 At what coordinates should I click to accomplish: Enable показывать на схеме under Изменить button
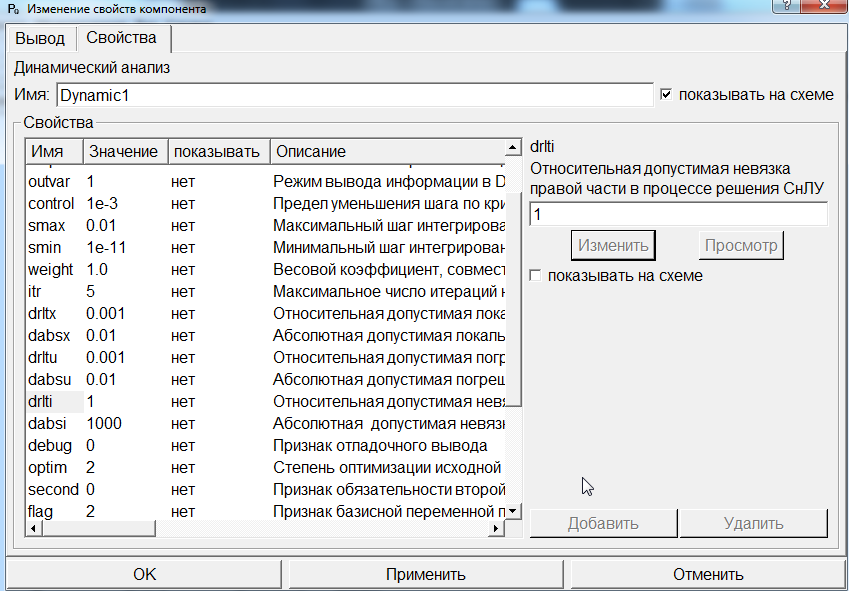pos(537,276)
